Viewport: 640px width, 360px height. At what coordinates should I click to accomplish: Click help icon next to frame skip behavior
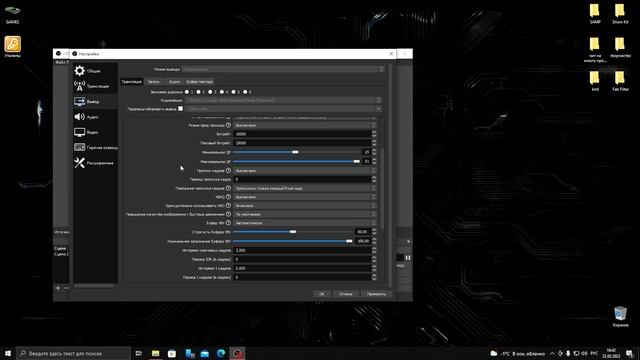pos(228,188)
